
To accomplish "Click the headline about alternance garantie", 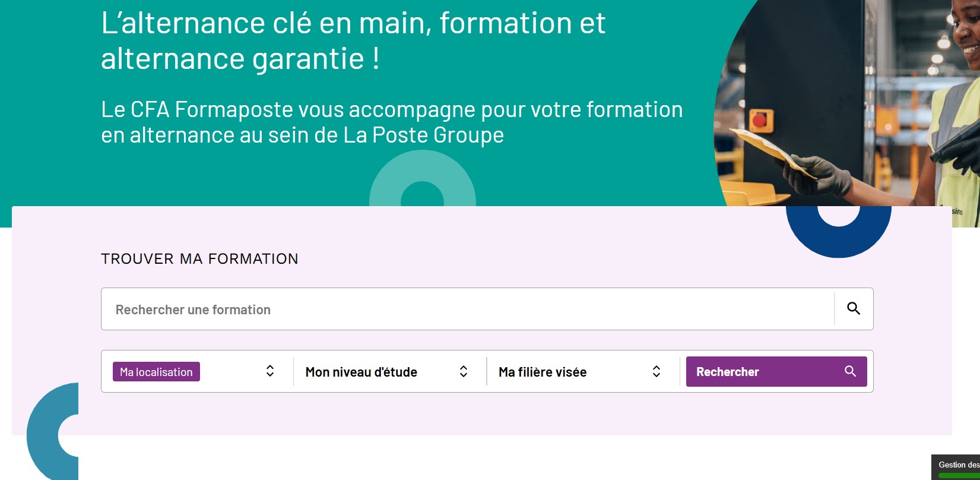I will tap(353, 42).
